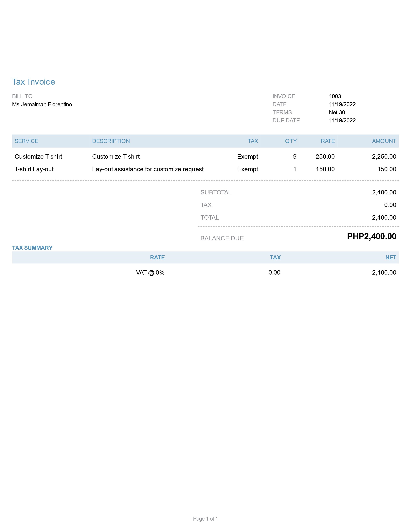Click the invoice date value next to DATE

tap(342, 104)
